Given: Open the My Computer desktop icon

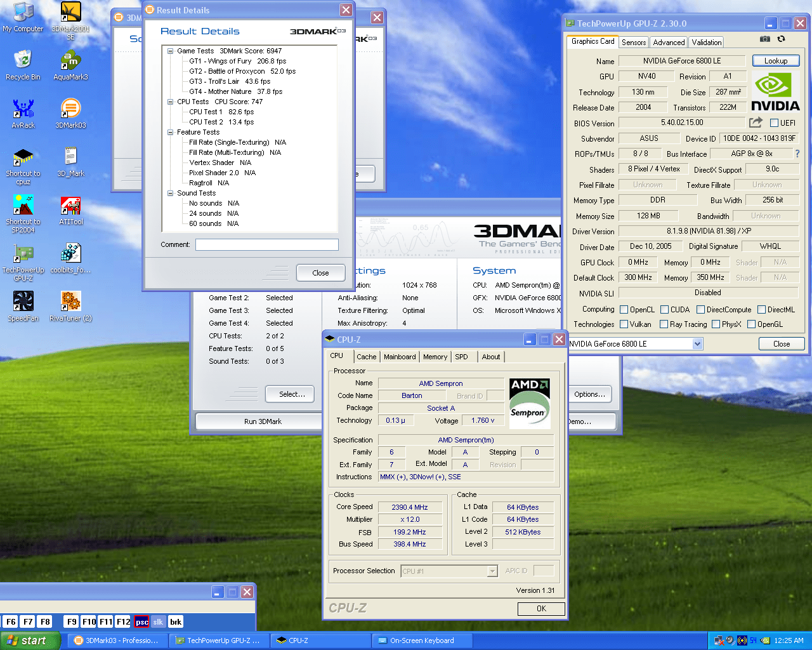Looking at the screenshot, I should pos(23,17).
